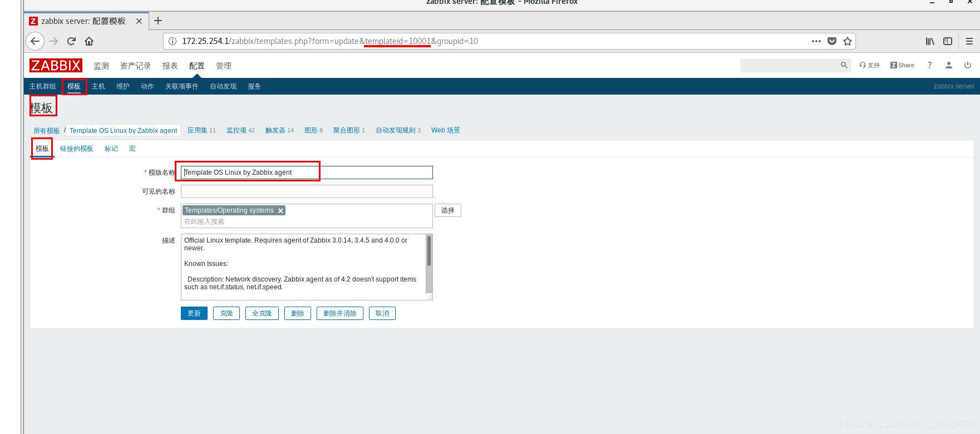Click the Firefox forward arrow
The width and height of the screenshot is (980, 434).
53,41
